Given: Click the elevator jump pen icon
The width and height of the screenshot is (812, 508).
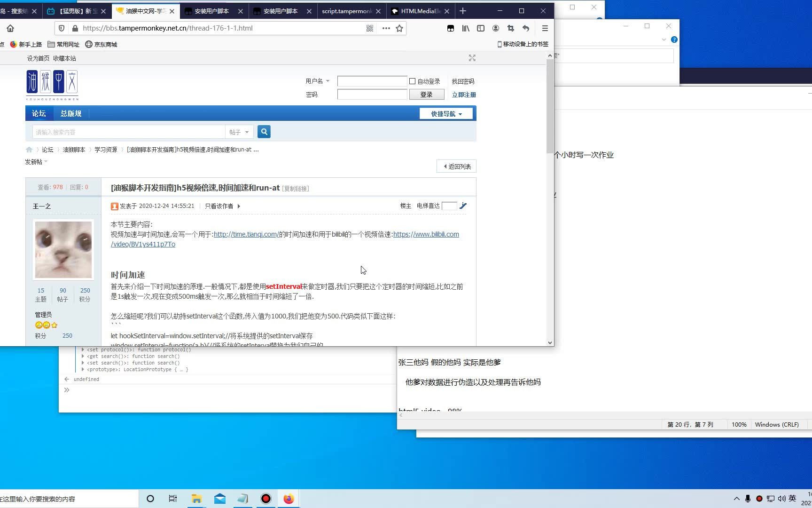Looking at the screenshot, I should point(463,206).
